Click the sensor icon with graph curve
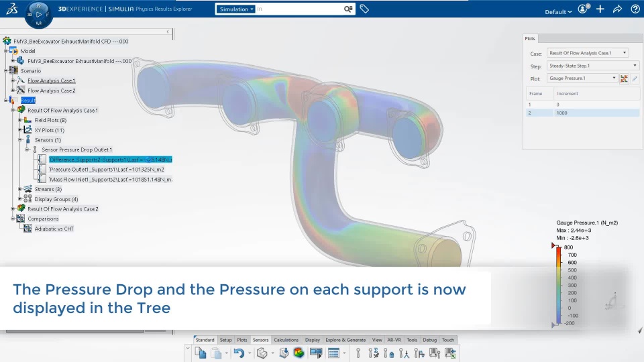The height and width of the screenshot is (362, 644). click(x=419, y=353)
